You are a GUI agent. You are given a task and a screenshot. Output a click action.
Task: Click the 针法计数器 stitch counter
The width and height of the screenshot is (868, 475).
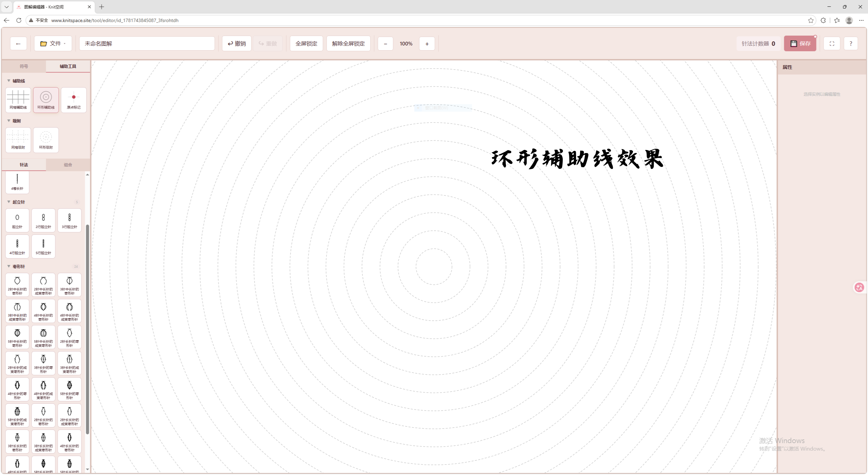pos(758,43)
